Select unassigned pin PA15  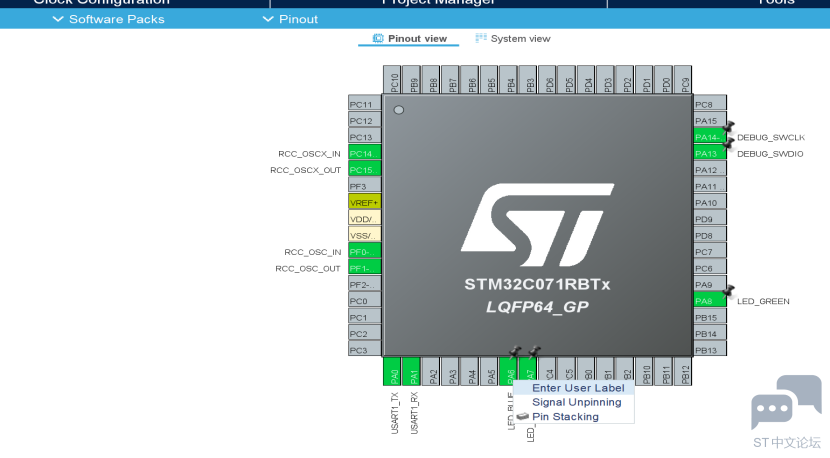pyautogui.click(x=710, y=121)
